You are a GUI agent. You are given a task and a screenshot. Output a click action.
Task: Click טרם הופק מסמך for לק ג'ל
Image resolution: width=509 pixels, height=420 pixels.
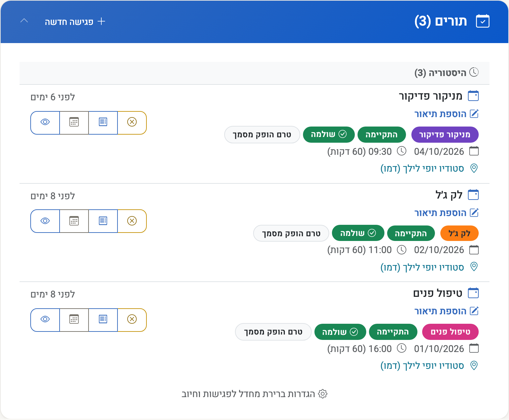291,233
